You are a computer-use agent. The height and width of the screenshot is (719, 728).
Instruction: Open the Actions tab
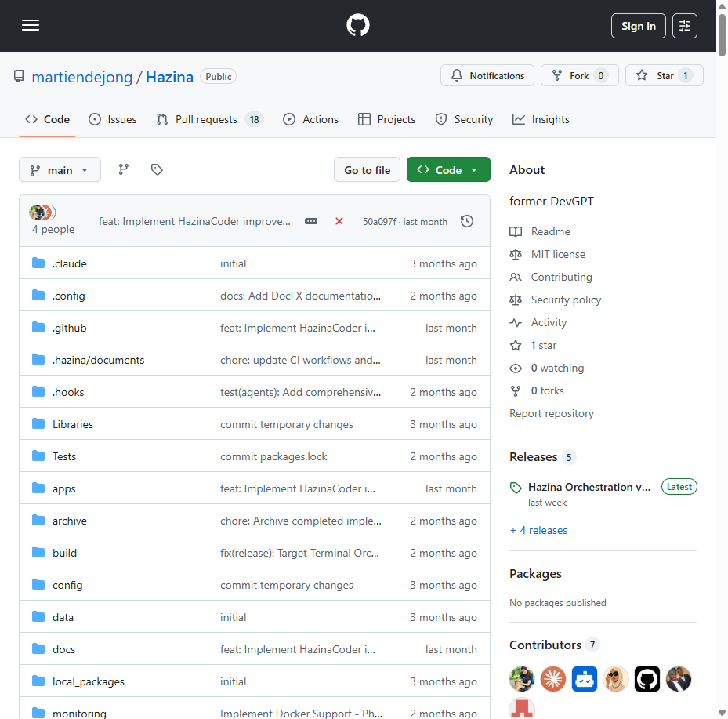(x=310, y=119)
